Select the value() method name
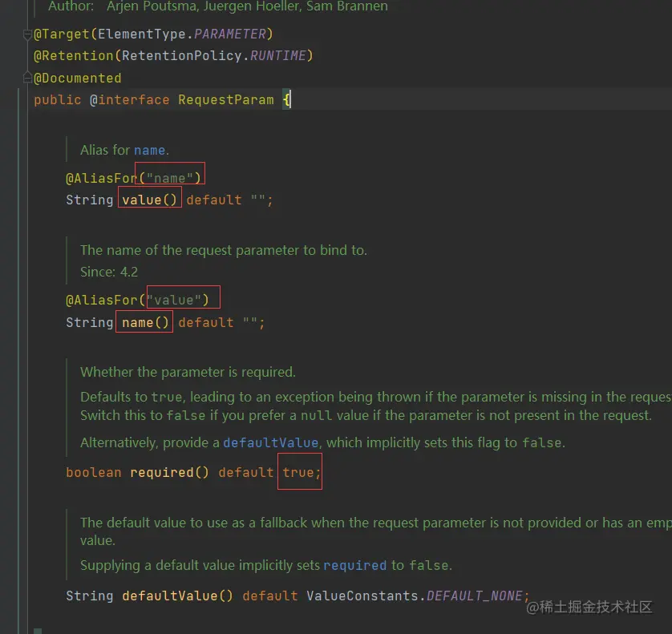The height and width of the screenshot is (634, 672). (x=150, y=200)
